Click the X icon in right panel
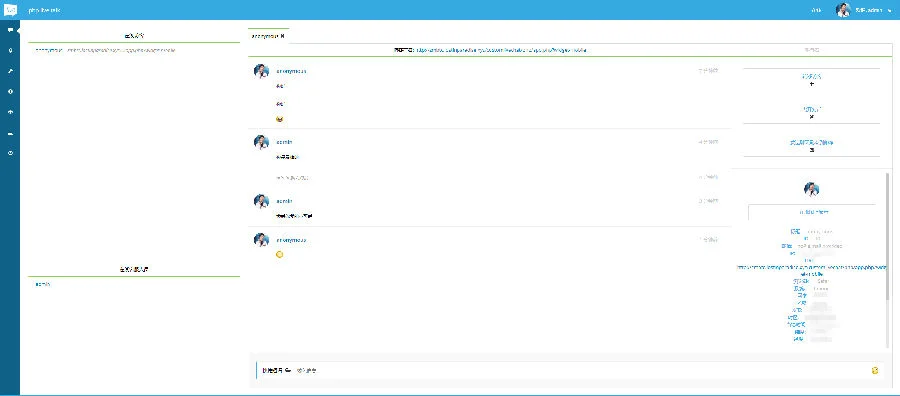 [x=811, y=117]
